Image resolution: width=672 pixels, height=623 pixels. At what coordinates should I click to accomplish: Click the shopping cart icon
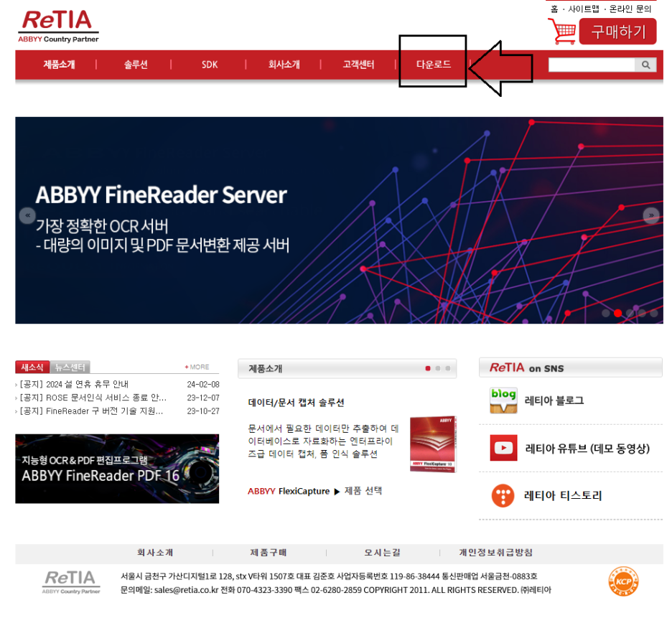pos(562,31)
